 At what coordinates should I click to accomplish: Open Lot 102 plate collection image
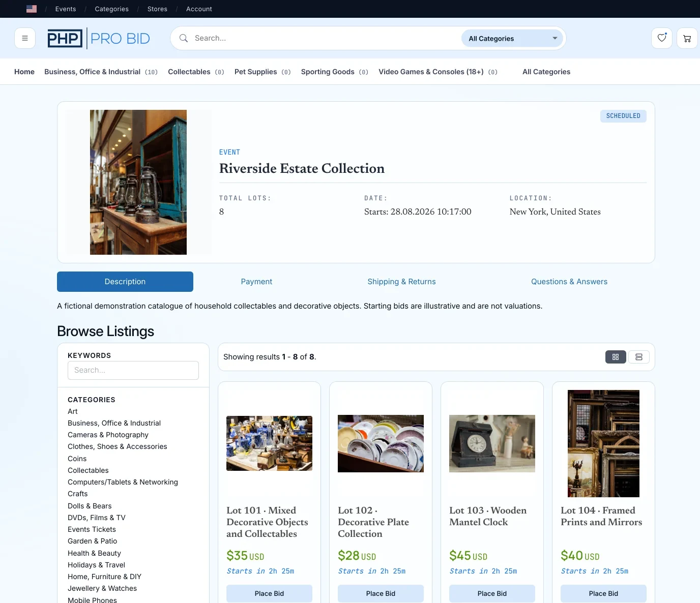point(381,443)
